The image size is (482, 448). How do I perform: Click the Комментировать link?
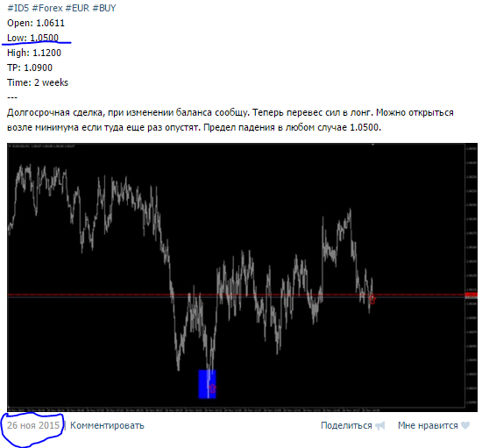[107, 425]
